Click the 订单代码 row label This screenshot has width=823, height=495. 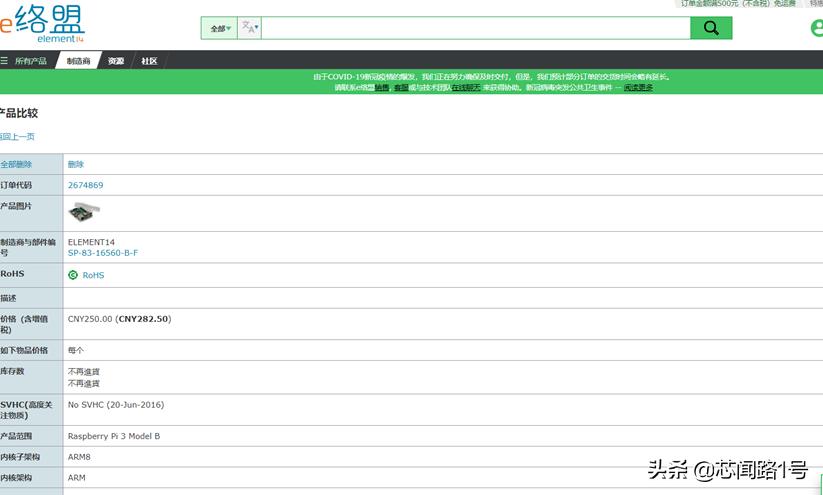pyautogui.click(x=16, y=185)
